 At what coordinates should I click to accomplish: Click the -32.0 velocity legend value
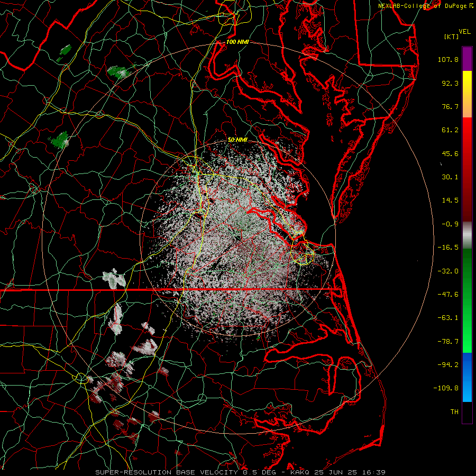pos(448,271)
